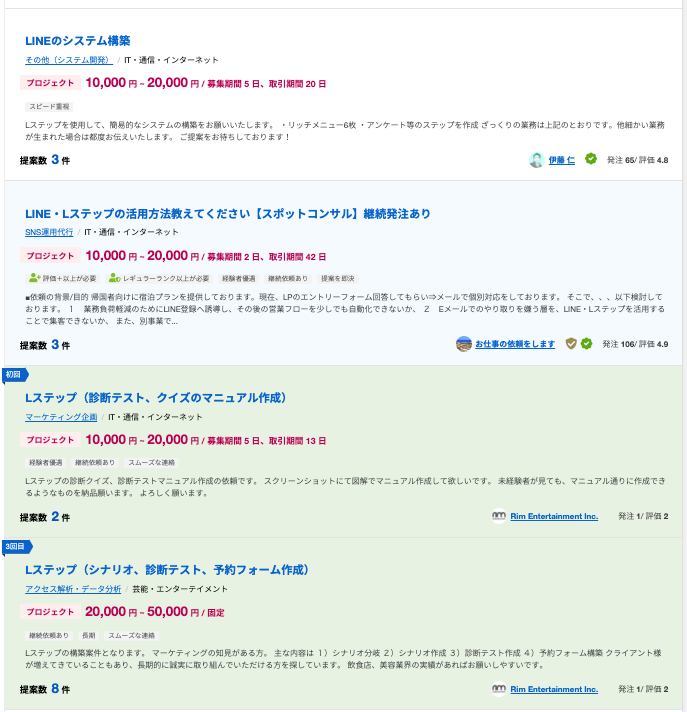
Task: Open the SNS運用代行 category link
Action: pos(49,232)
